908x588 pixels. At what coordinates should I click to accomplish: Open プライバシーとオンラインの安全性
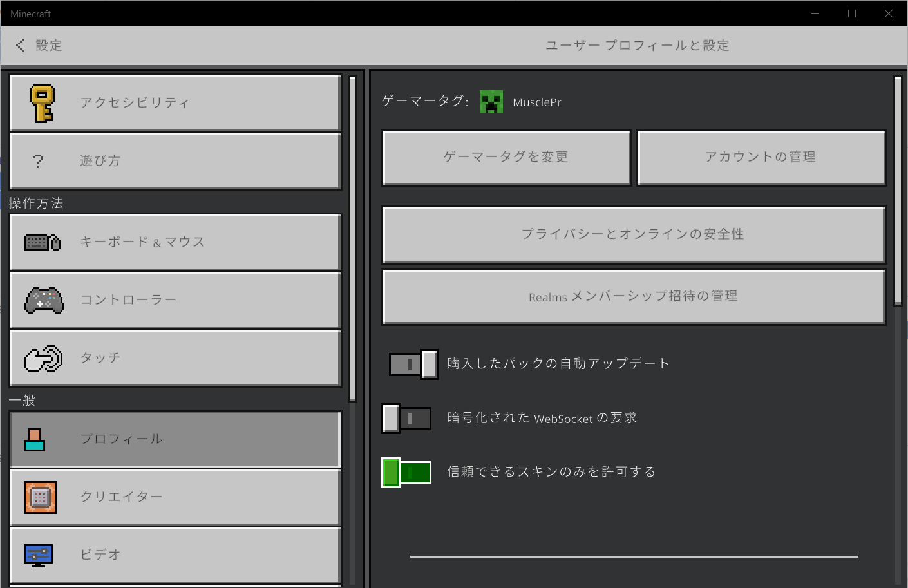click(x=634, y=234)
